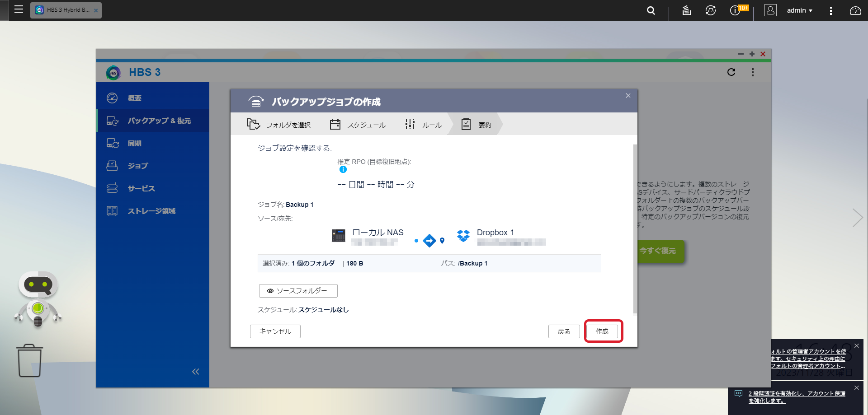Close the backup job creation dialog
The image size is (868, 415).
(628, 95)
